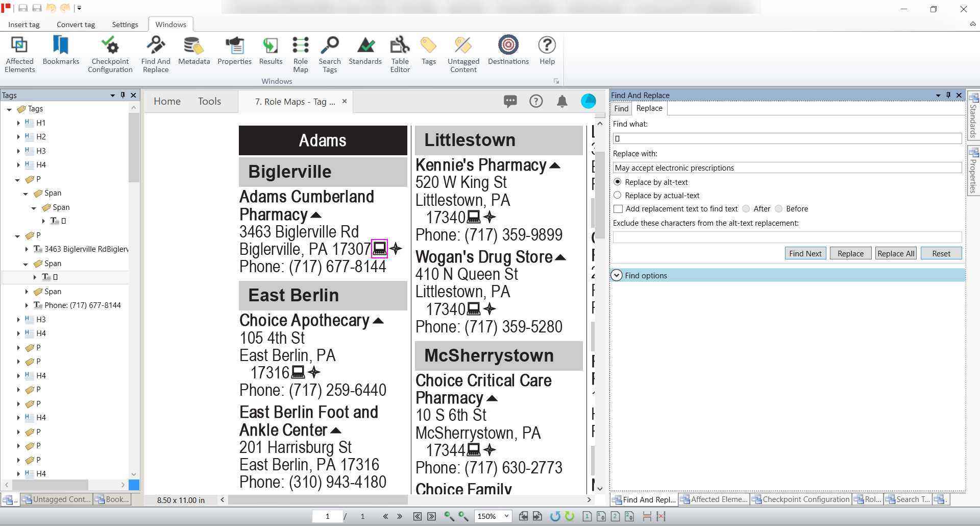Expand the H1 tag node
This screenshot has width=980, height=526.
point(18,123)
